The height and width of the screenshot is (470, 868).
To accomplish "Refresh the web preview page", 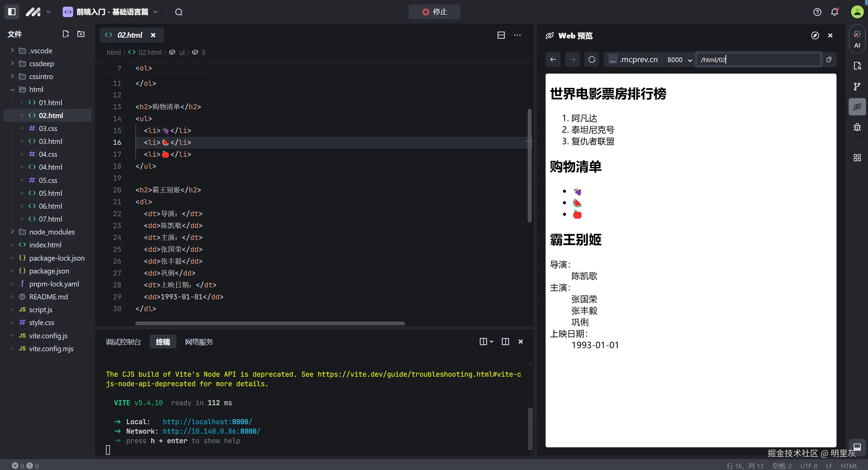I will pyautogui.click(x=591, y=60).
